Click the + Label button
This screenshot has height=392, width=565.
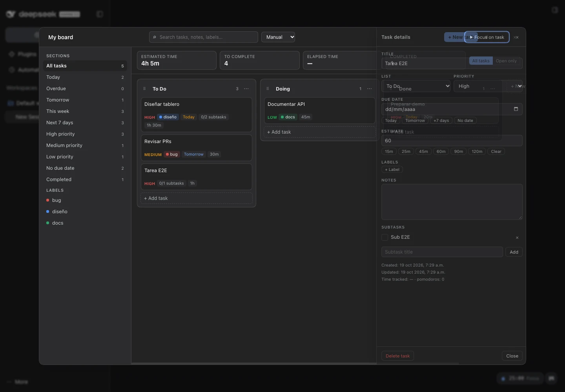(392, 169)
